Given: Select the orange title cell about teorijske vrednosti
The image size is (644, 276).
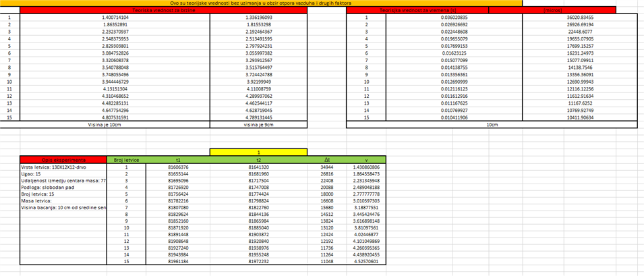Looking at the screenshot, I should tap(261, 3).
